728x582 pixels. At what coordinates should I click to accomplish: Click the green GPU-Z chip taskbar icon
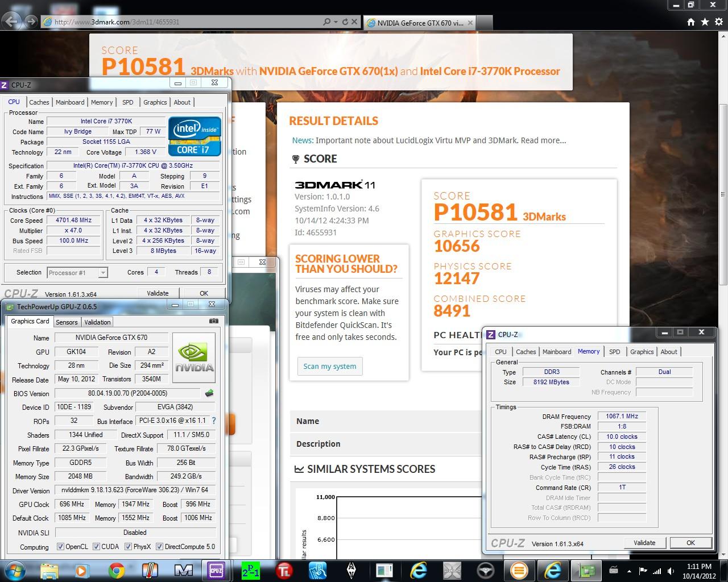[586, 570]
